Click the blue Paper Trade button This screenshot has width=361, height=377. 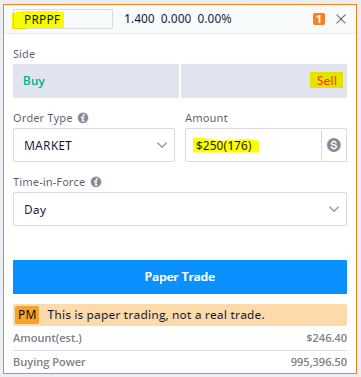coord(180,277)
